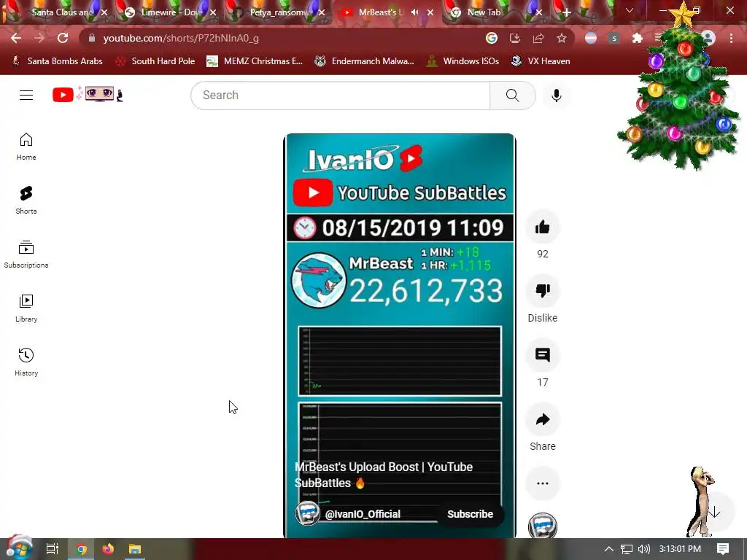Go back with the browser back arrow
The height and width of the screenshot is (560, 747).
(x=16, y=38)
